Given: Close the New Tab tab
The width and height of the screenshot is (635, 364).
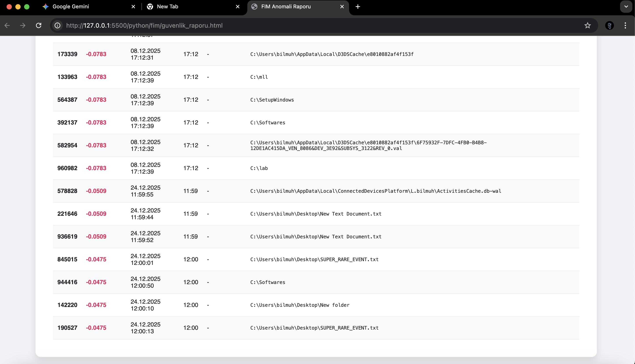Looking at the screenshot, I should pos(237,7).
